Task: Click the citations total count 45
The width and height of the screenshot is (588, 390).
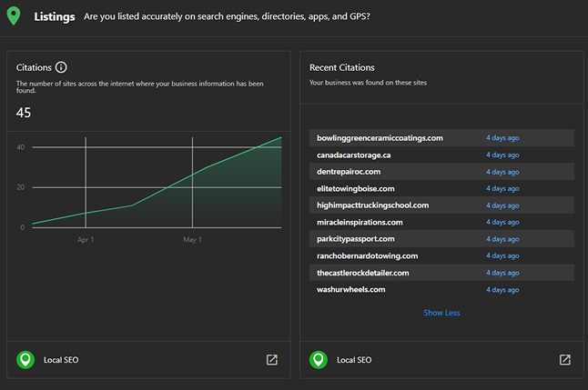Action: coord(24,113)
